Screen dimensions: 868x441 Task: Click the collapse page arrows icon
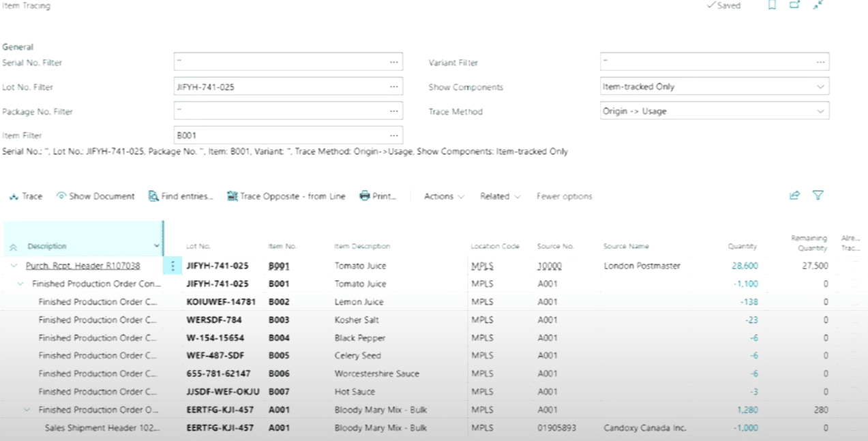[818, 5]
